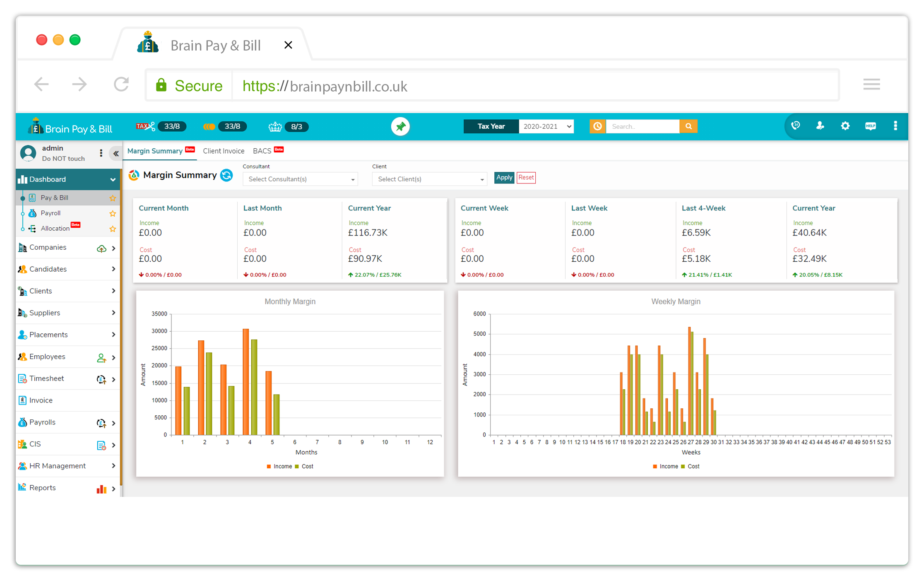Click the green pin icon in header
924x583 pixels.
400,126
